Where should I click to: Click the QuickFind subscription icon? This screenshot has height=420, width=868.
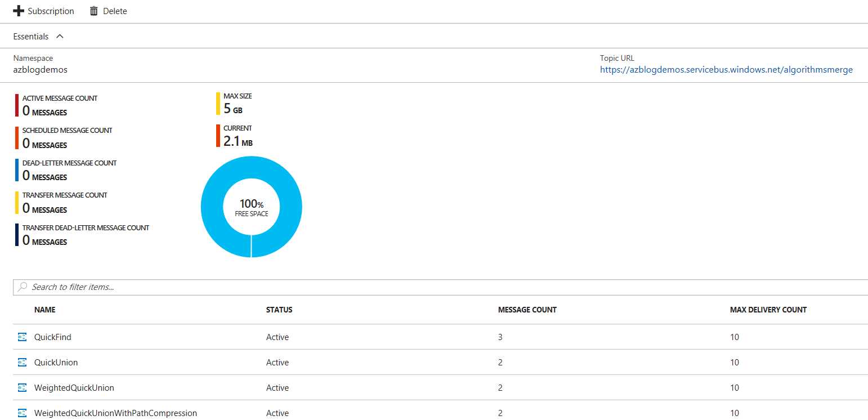point(23,337)
